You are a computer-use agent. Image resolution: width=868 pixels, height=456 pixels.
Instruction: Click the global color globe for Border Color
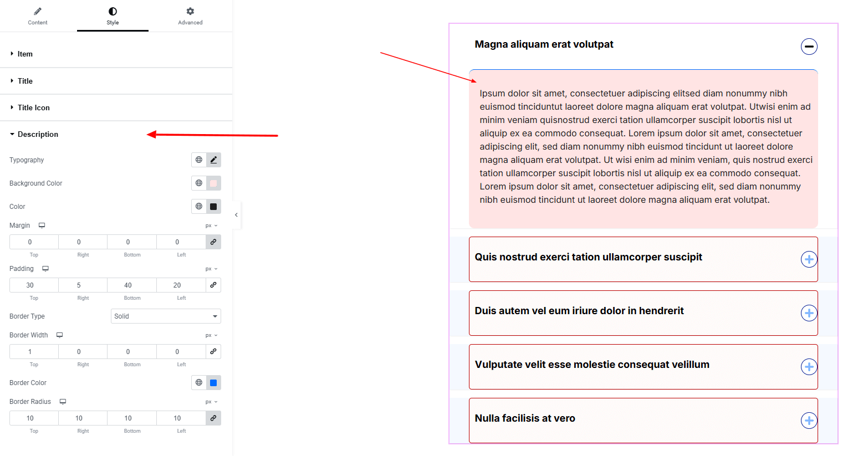click(x=199, y=383)
